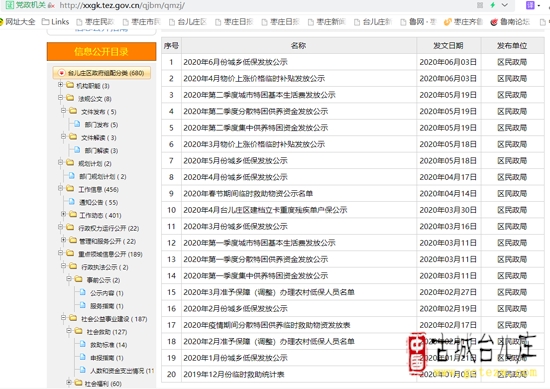This screenshot has height=389, width=550.
Task: Collapse the 重点领域信息公开 (189) tree node
Action: [60, 253]
